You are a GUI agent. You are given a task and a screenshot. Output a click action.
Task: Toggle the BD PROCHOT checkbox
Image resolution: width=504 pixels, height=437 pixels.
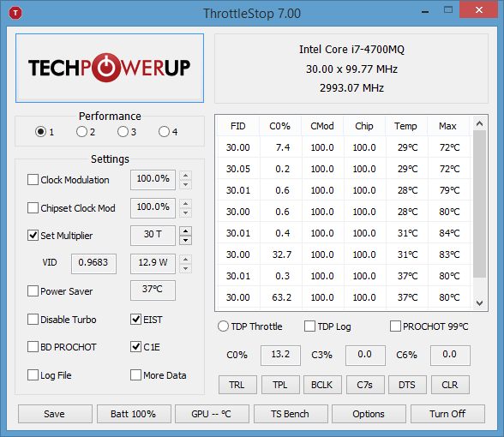(33, 347)
